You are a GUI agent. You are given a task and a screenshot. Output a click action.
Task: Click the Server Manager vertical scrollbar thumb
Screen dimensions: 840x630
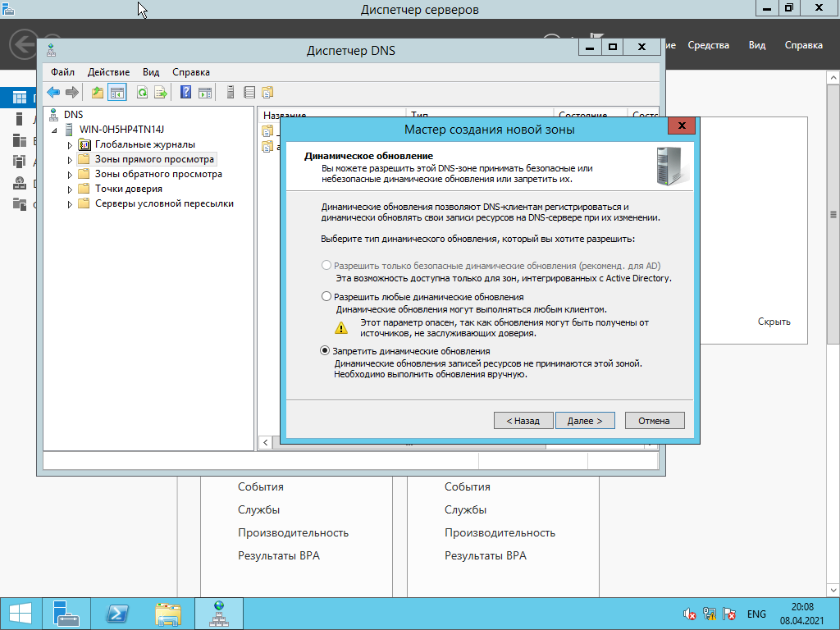click(x=833, y=214)
